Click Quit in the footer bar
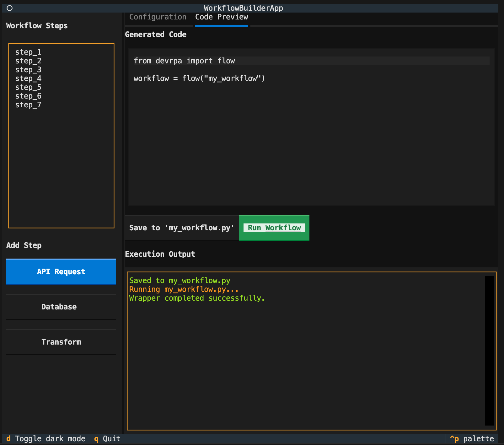504x445 pixels. click(107, 439)
